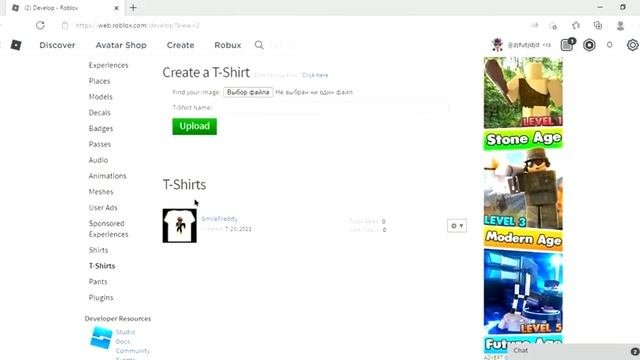Open the settings gear icon in navbar
The width and height of the screenshot is (640, 360).
click(x=633, y=45)
